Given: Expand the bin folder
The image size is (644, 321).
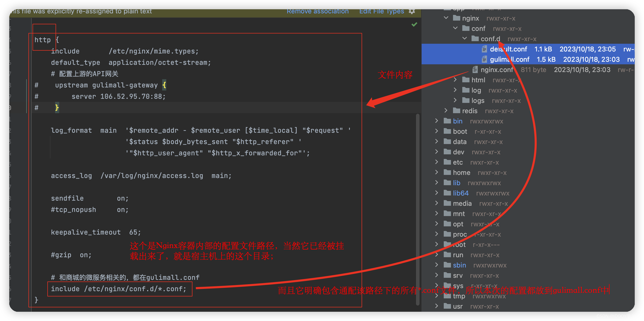Looking at the screenshot, I should point(437,121).
